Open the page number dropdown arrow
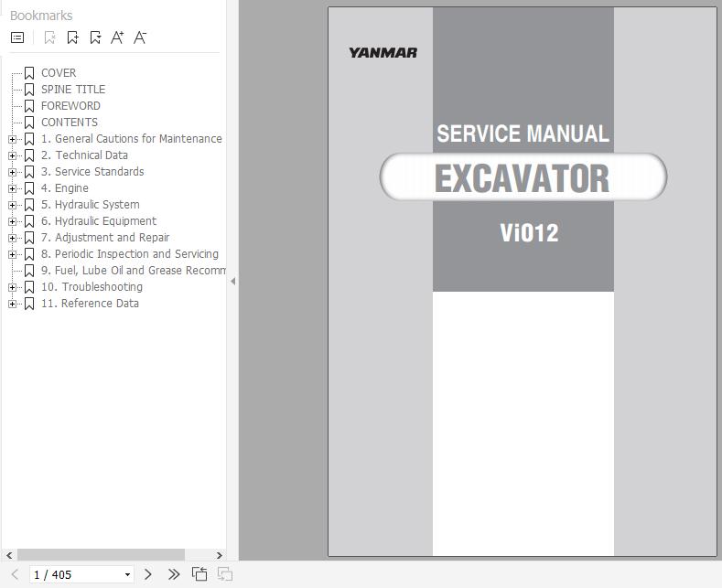This screenshot has width=722, height=588. (x=127, y=575)
